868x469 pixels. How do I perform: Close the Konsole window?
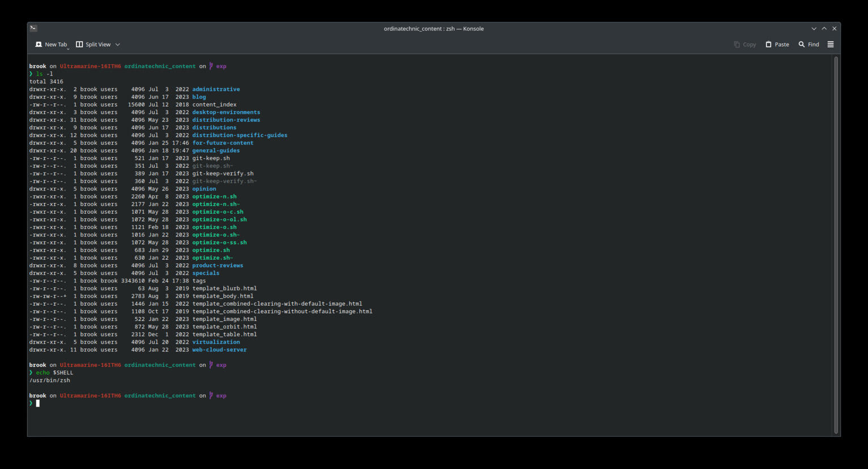835,28
